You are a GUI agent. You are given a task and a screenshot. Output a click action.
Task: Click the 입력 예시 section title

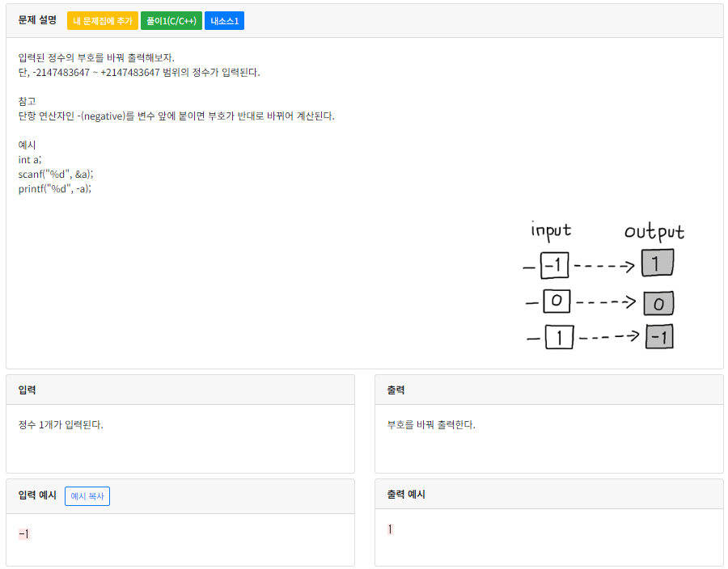[36, 495]
